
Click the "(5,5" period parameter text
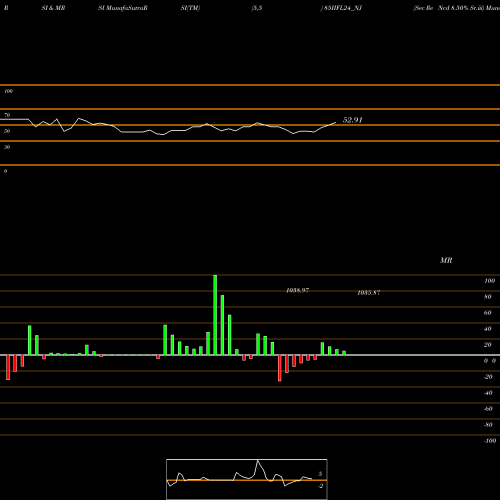point(257,8)
